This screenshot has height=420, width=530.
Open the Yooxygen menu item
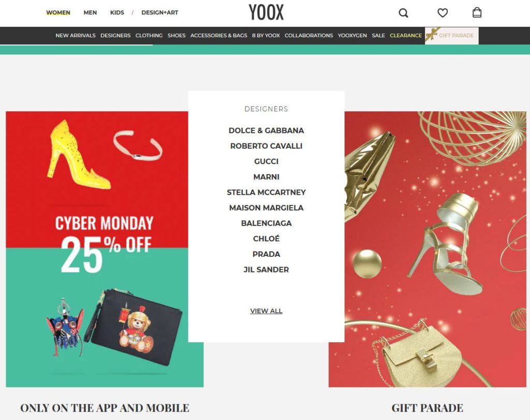tap(352, 36)
